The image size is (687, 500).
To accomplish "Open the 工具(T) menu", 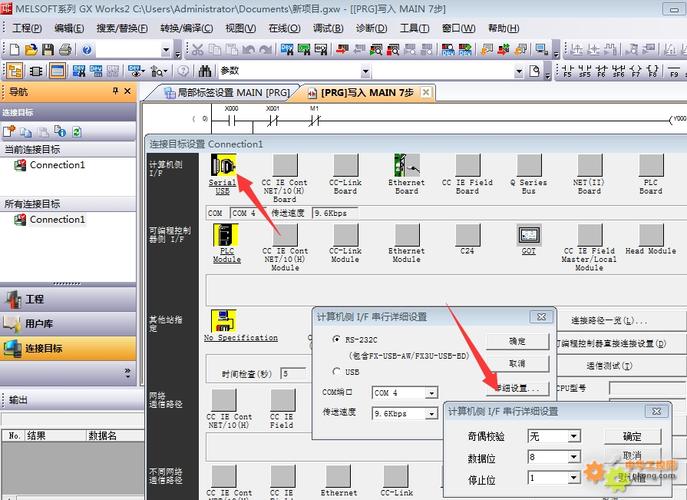I will [x=414, y=28].
